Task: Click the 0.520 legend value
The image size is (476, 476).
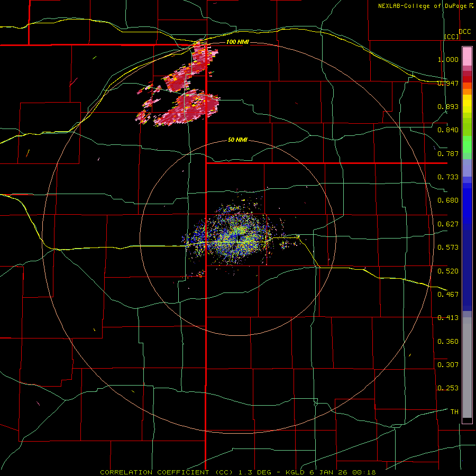Action: [448, 271]
